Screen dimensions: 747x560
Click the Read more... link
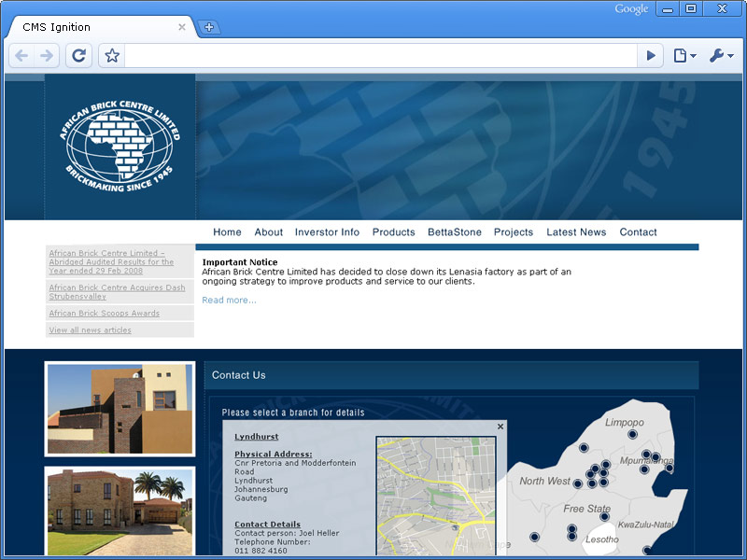click(229, 300)
